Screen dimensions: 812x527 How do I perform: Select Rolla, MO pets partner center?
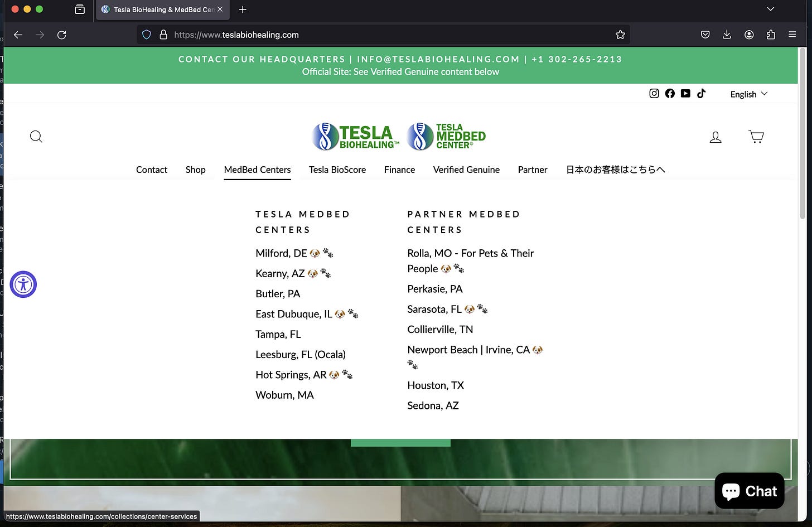(471, 261)
